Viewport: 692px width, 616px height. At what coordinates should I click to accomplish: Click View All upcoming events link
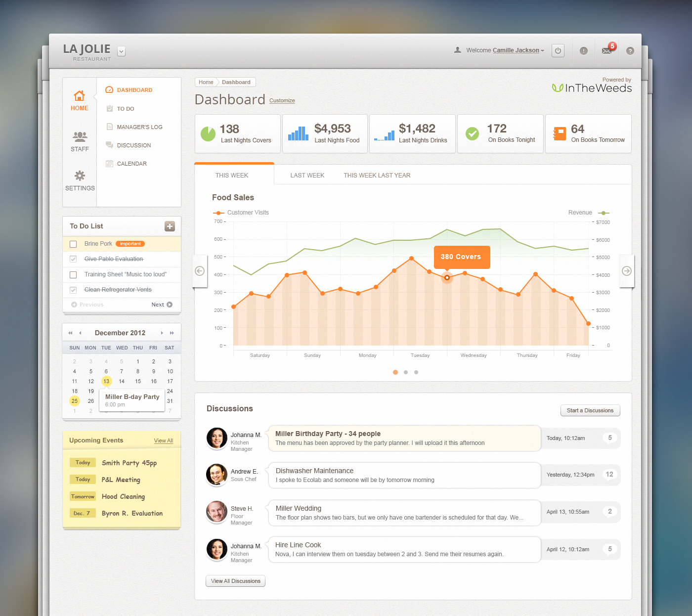pyautogui.click(x=163, y=440)
